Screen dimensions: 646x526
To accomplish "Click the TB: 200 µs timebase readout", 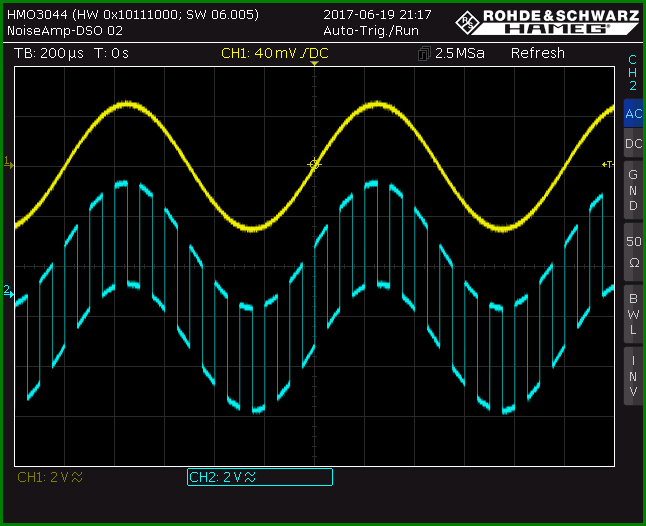I will (x=49, y=53).
